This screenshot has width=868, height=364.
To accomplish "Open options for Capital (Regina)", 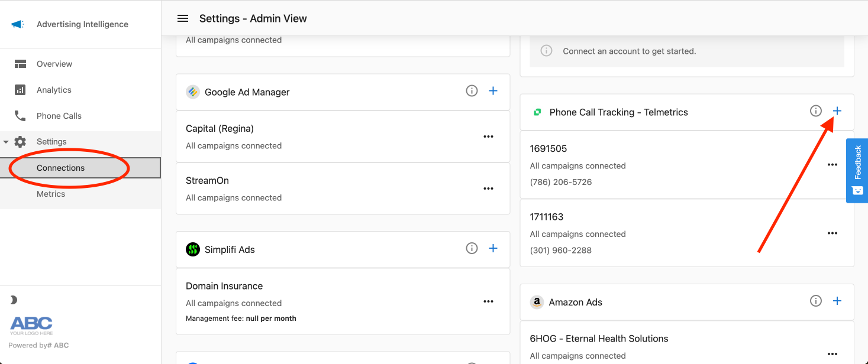I will pyautogui.click(x=488, y=136).
